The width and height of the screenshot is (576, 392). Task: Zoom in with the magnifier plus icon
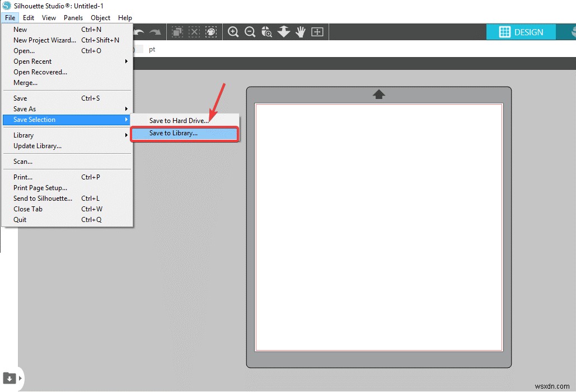(233, 32)
